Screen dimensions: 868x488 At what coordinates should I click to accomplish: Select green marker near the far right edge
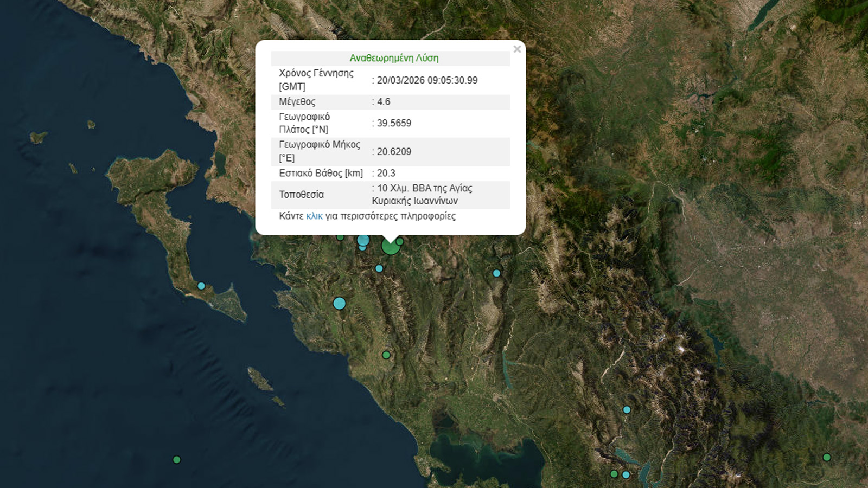(826, 457)
